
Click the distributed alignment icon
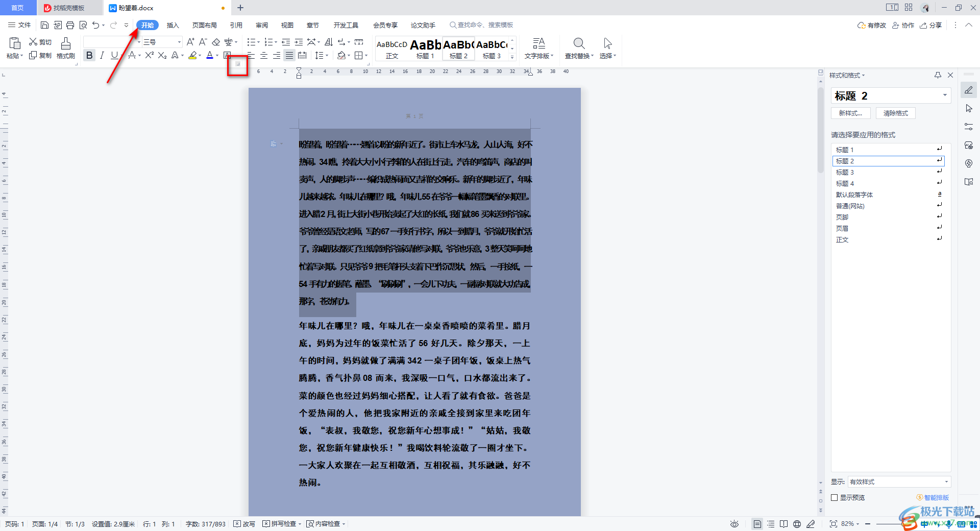tap(302, 55)
